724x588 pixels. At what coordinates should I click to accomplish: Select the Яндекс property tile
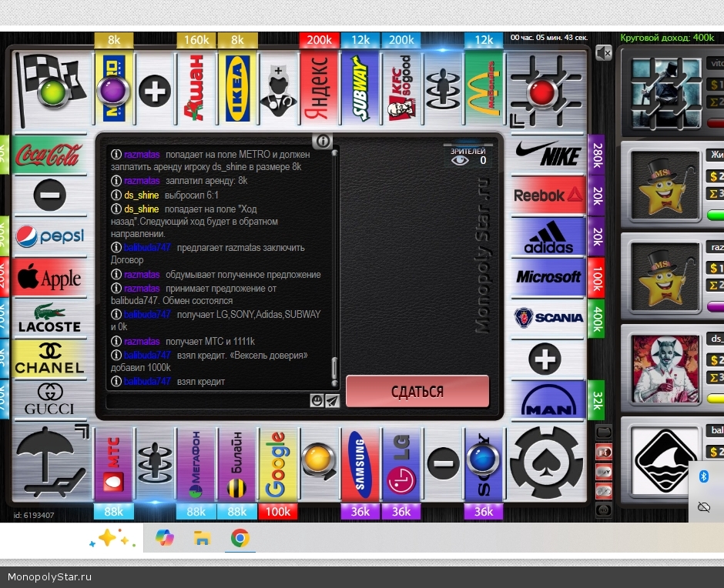point(319,89)
